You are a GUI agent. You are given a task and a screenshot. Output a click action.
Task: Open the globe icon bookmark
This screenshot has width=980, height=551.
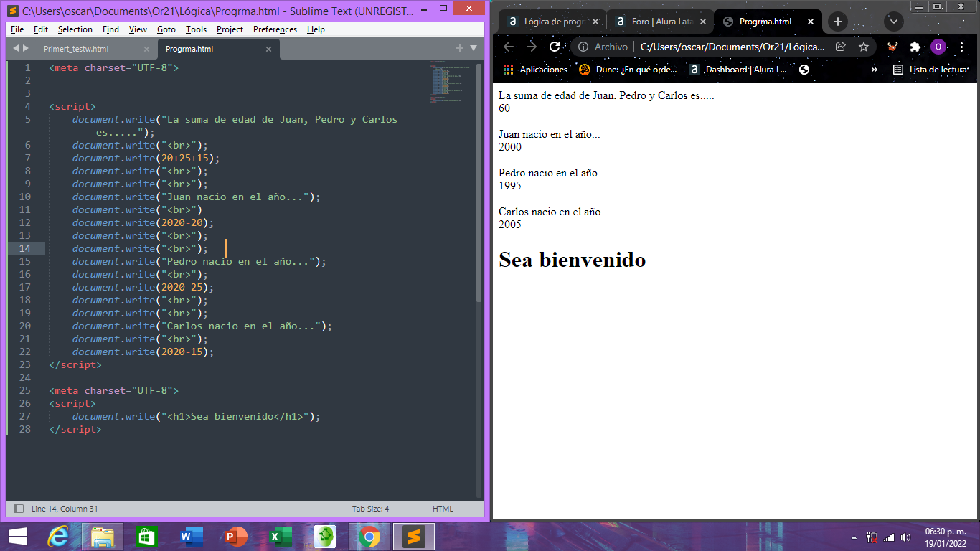[804, 70]
